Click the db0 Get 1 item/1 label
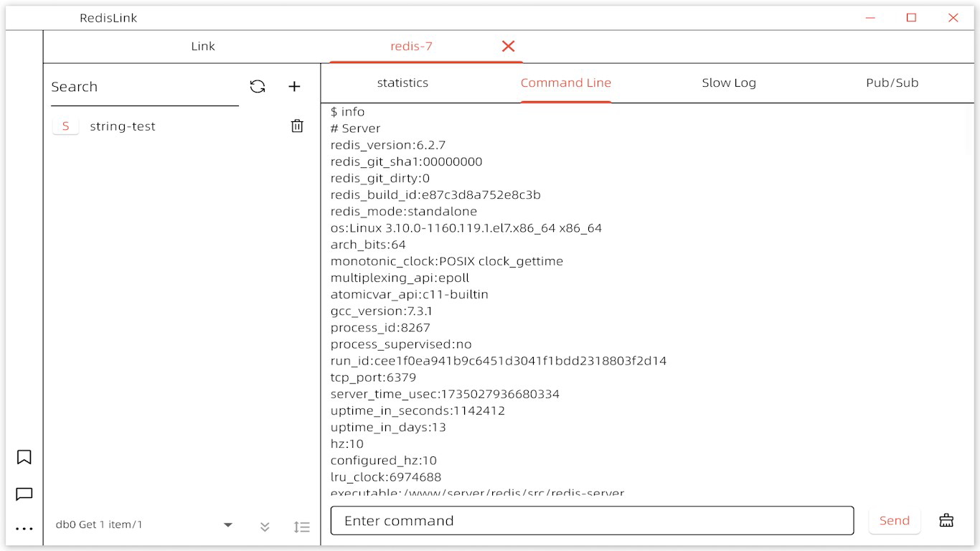The height and width of the screenshot is (551, 980). pos(99,525)
